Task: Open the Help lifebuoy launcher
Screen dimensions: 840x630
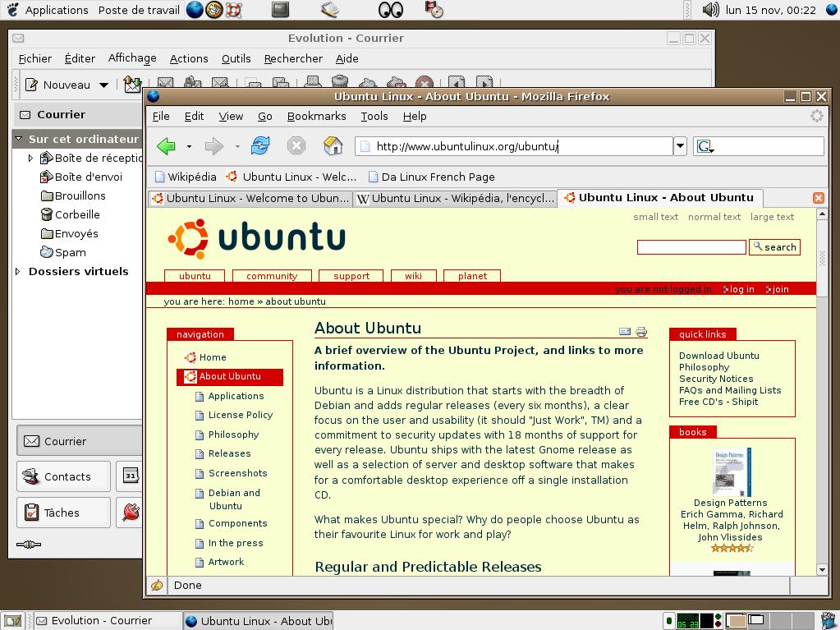Action: [x=233, y=10]
